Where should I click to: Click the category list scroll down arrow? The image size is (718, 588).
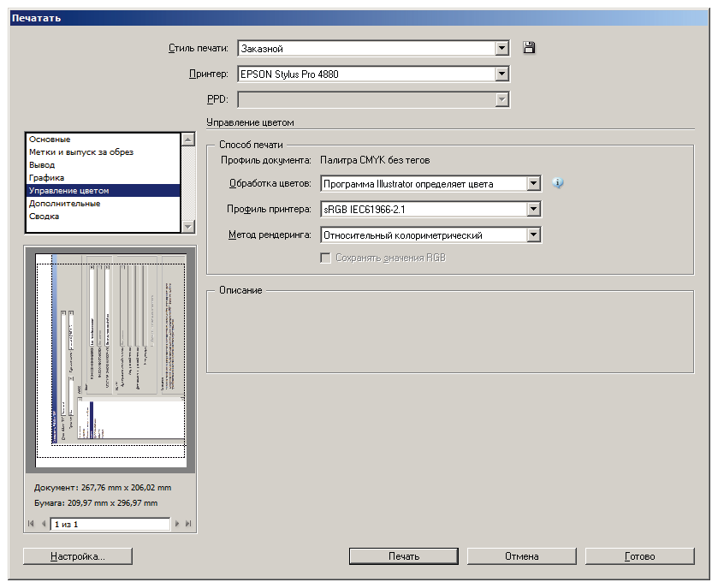pos(187,226)
